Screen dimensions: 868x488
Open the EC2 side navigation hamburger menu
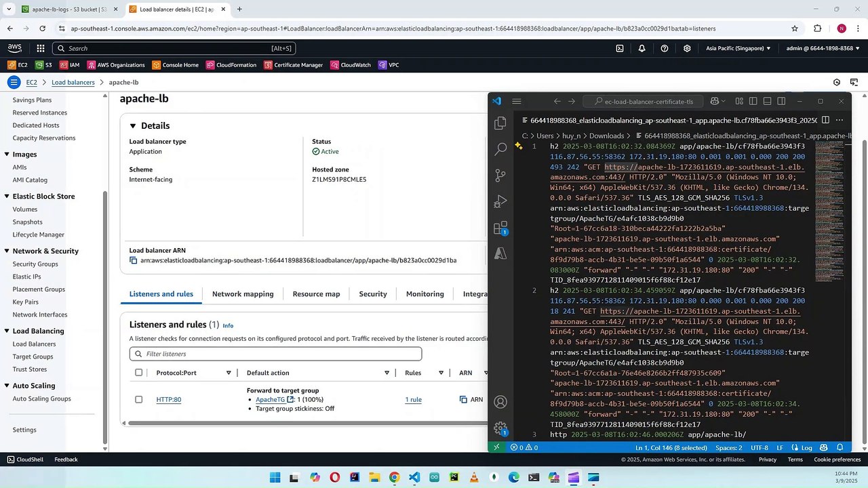14,82
